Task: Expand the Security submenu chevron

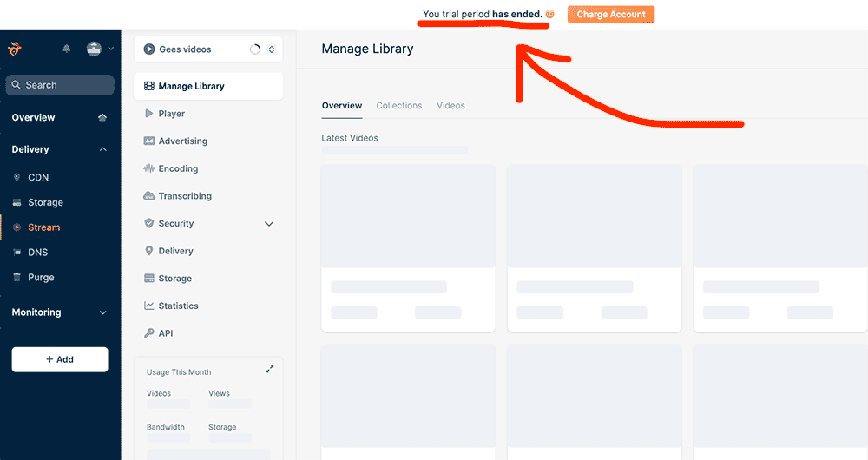Action: click(x=269, y=224)
